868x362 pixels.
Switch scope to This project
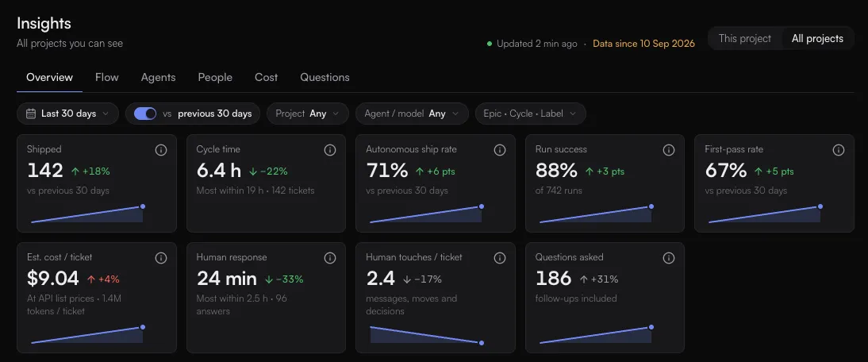pos(744,38)
